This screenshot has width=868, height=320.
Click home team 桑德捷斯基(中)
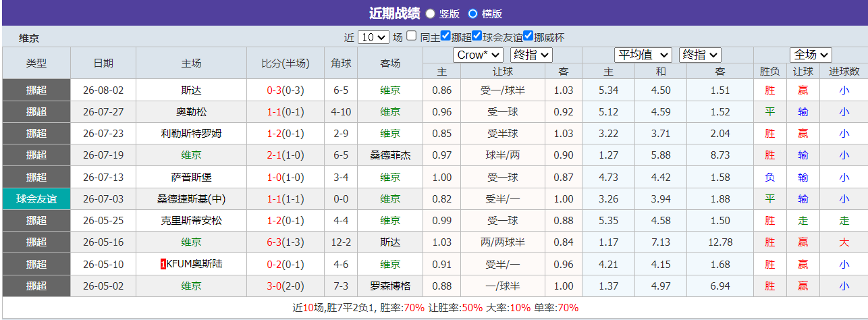pyautogui.click(x=191, y=198)
